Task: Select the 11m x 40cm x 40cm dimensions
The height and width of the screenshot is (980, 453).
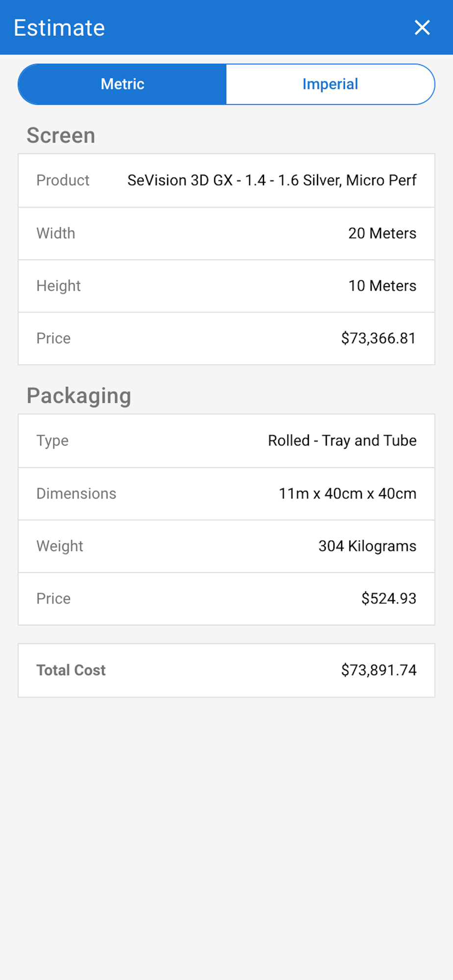Action: pos(347,493)
